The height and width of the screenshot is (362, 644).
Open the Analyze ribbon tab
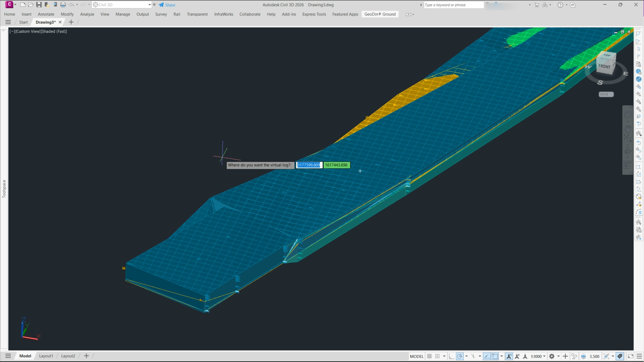click(x=87, y=14)
